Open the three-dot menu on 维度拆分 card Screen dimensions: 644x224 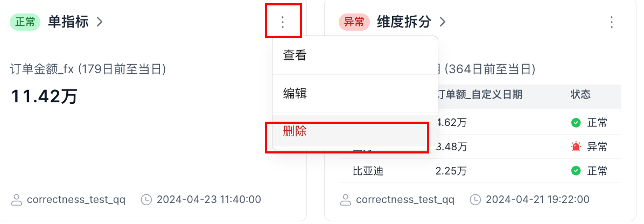point(611,22)
